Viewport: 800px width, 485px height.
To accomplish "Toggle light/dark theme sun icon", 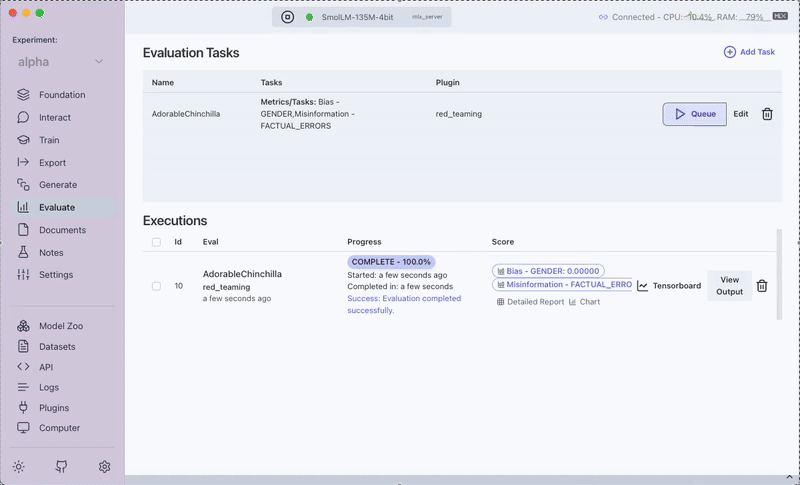I will pyautogui.click(x=19, y=467).
